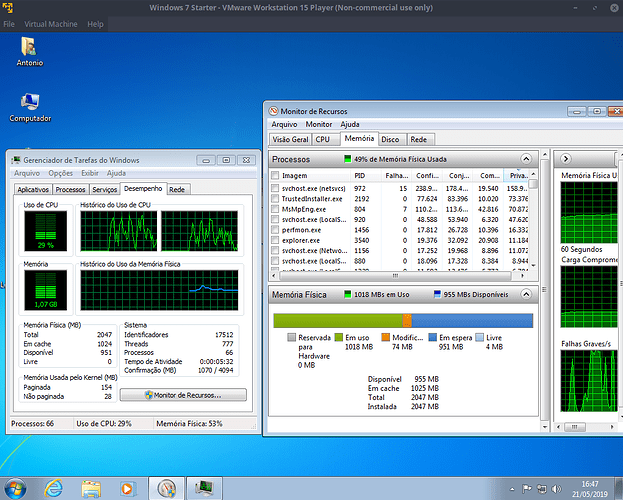Screen dimensions: 623x500
Task: Open the Computador desktop icon
Action: pos(30,107)
